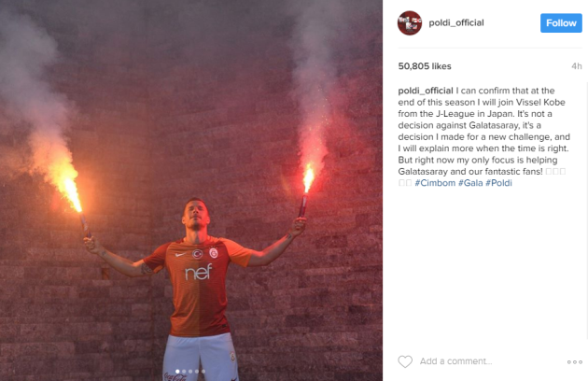Viewport: 588px width, 381px height.
Task: Jump to the fifth carousel photo dot
Action: pyautogui.click(x=203, y=372)
